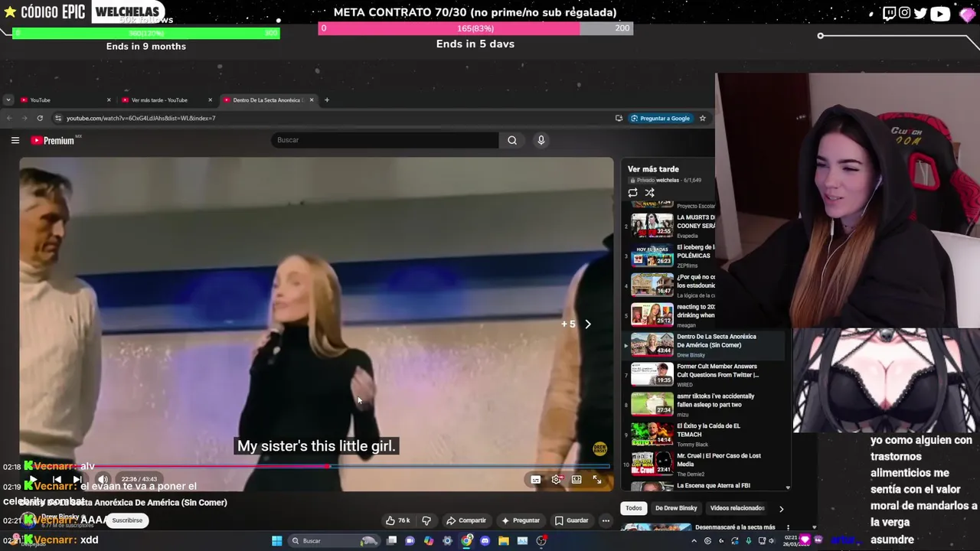Click site info icon beside URL
980x551 pixels.
click(x=58, y=118)
